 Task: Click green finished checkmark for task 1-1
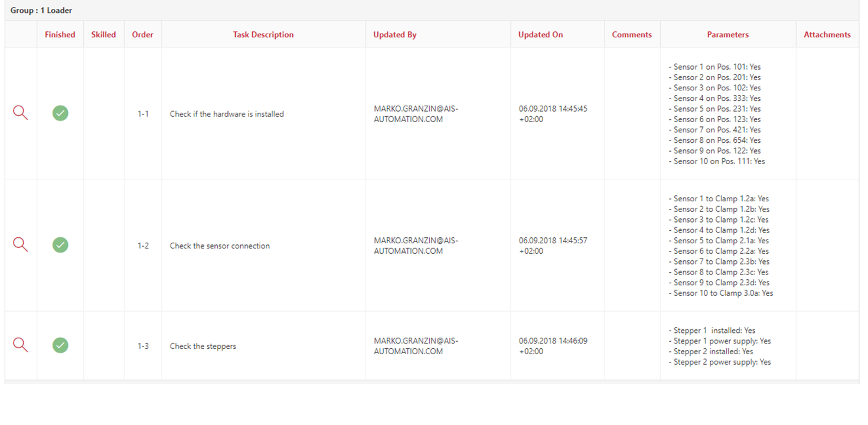60,113
